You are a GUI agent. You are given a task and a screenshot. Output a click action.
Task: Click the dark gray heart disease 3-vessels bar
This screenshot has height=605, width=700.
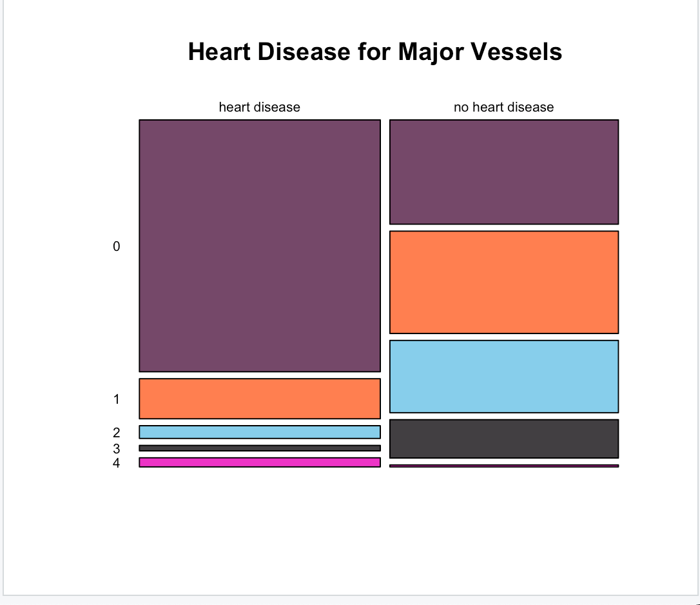pyautogui.click(x=260, y=448)
